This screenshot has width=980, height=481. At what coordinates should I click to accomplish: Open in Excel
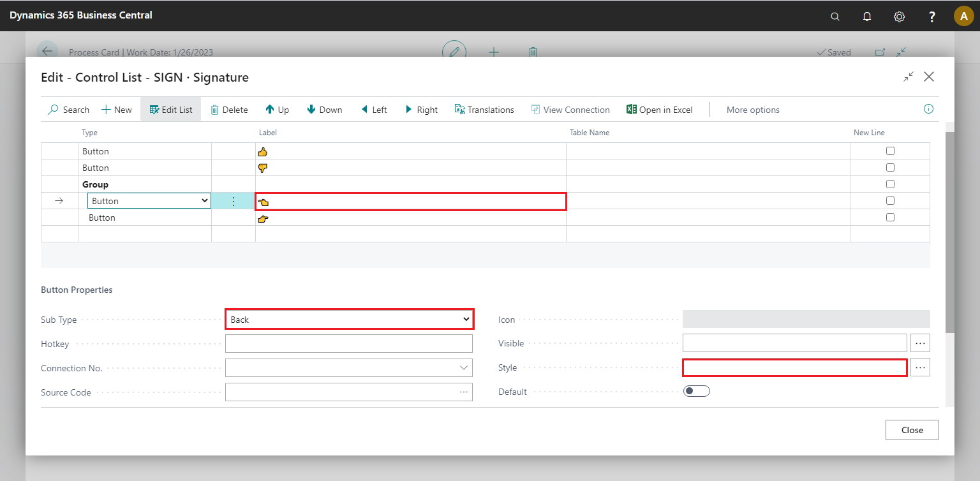click(x=660, y=110)
